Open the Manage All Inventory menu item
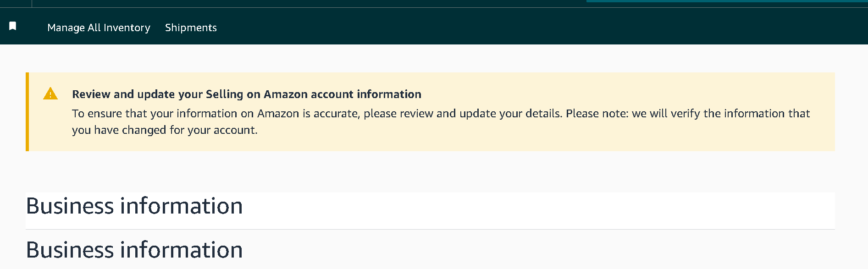The height and width of the screenshot is (269, 868). pyautogui.click(x=99, y=27)
